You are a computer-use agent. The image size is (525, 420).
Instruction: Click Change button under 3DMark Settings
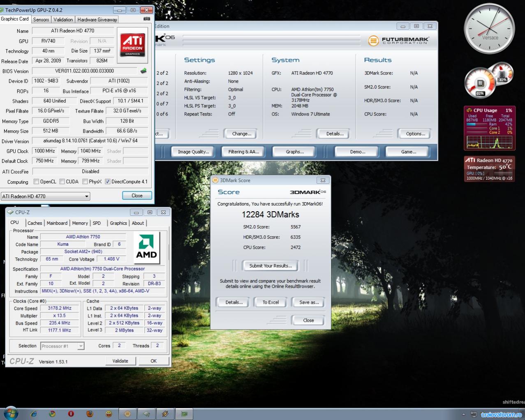tap(241, 134)
